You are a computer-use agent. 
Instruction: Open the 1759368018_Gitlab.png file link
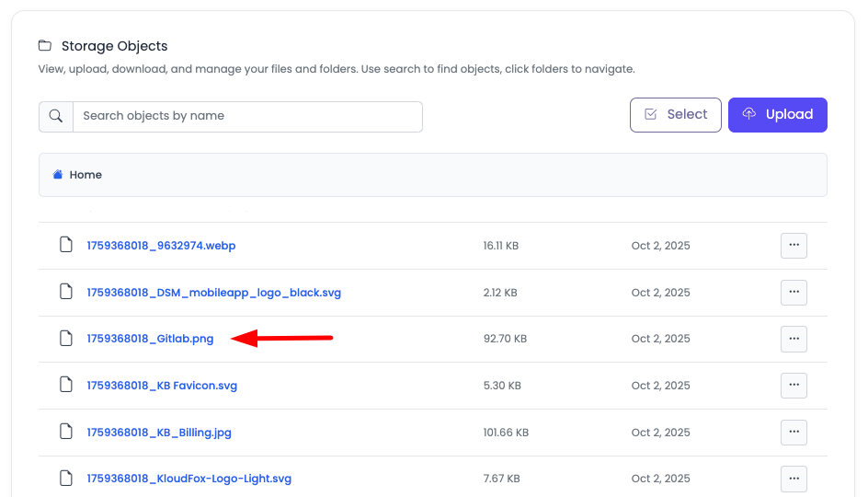pyautogui.click(x=150, y=339)
